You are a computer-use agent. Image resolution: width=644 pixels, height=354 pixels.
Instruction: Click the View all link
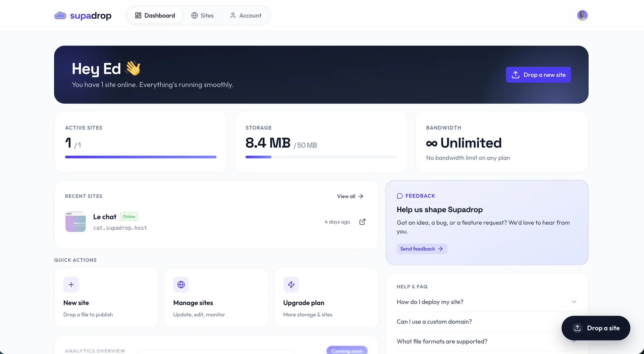tap(350, 196)
